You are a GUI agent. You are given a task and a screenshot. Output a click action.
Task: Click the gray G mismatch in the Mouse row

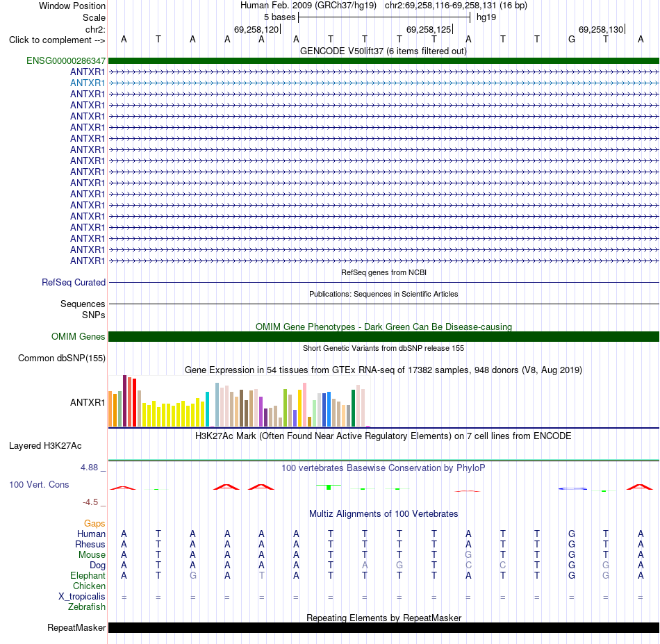(x=468, y=555)
